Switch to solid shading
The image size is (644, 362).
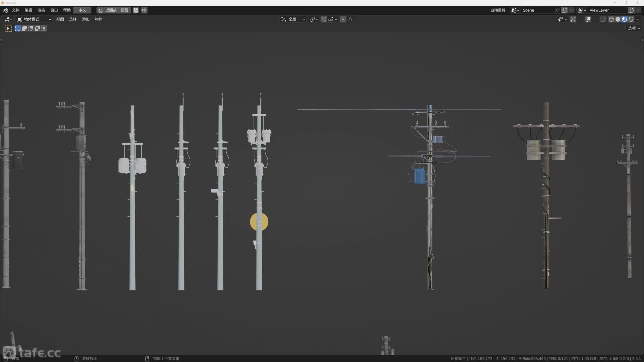[x=618, y=19]
